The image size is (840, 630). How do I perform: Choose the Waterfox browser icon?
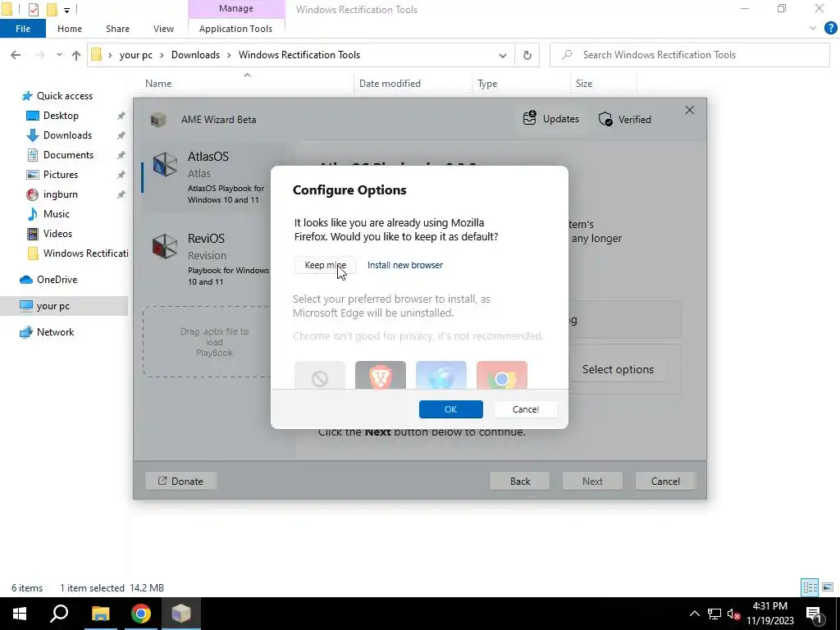tap(441, 375)
